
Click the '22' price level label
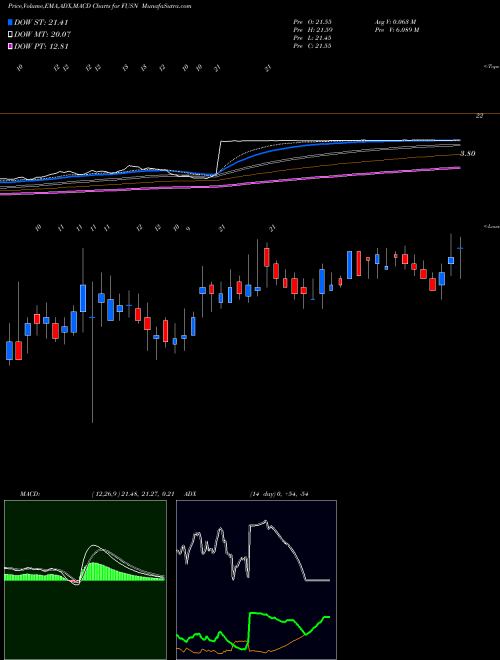479,116
